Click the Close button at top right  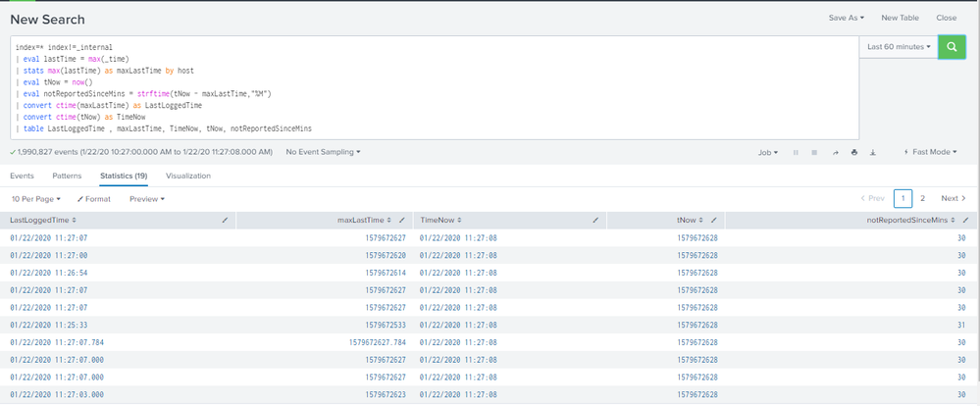947,18
